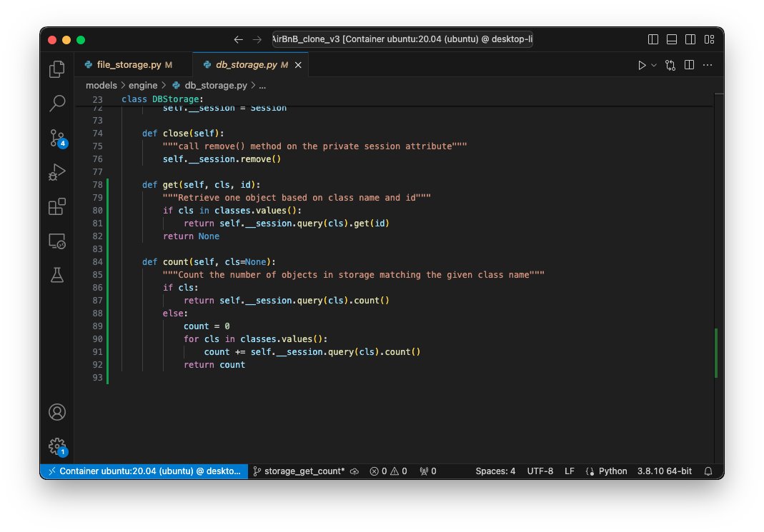Run the Python file with play button

coord(642,65)
